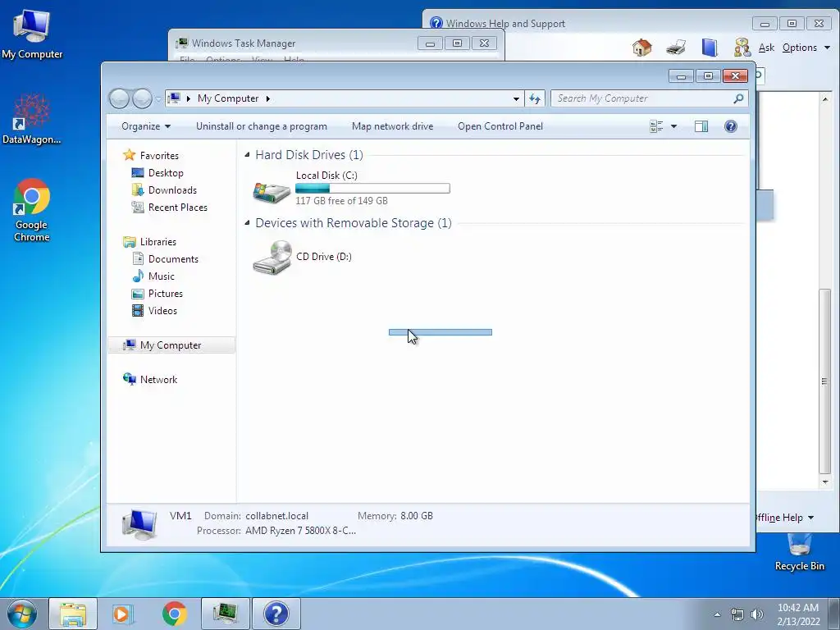
Task: Select Favorites in navigation pane
Action: 159,155
